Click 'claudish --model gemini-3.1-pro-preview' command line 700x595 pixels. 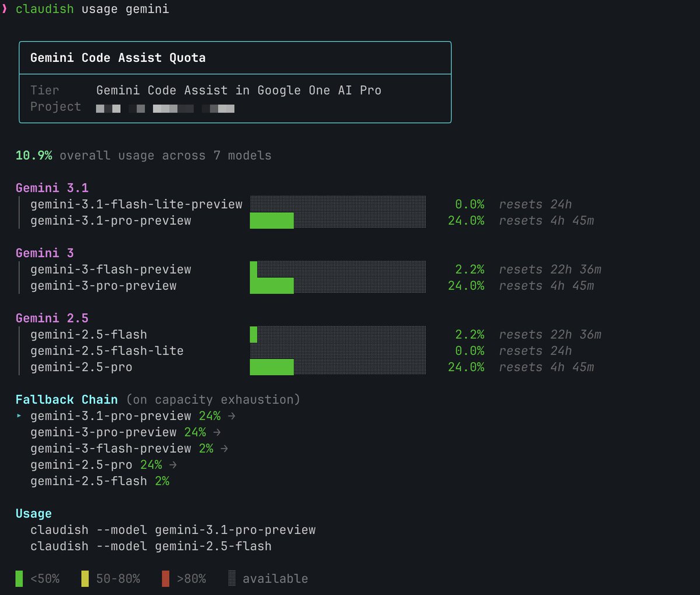coord(173,530)
